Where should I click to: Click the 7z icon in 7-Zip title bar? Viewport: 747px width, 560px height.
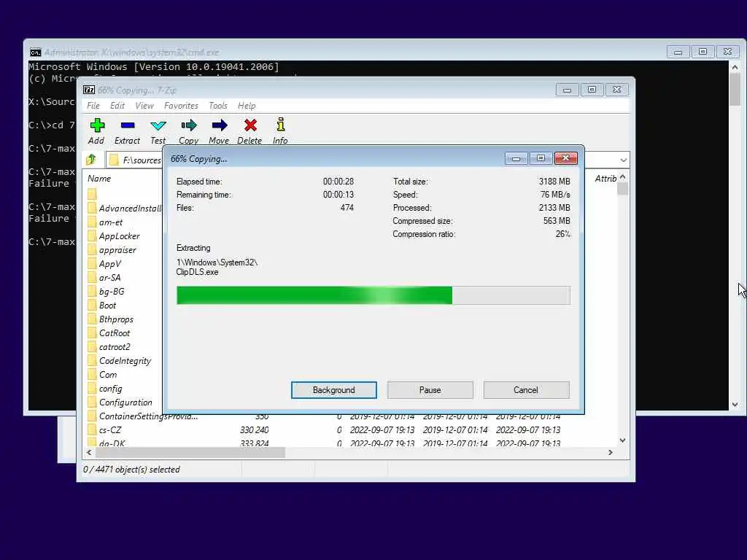click(89, 90)
